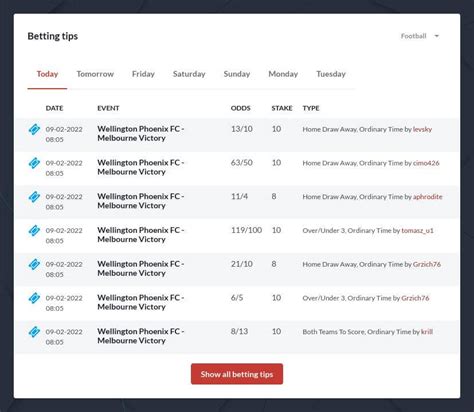
Task: Click ticket icon in 6/5 odds row
Action: click(x=34, y=298)
